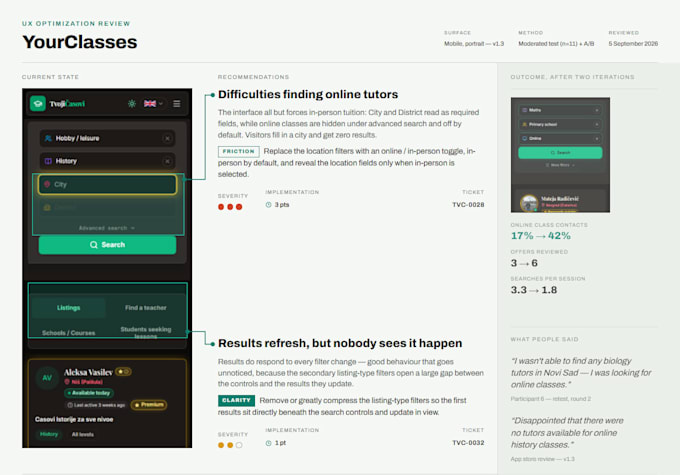Click the Available today badge
This screenshot has width=680, height=475.
pos(89,393)
